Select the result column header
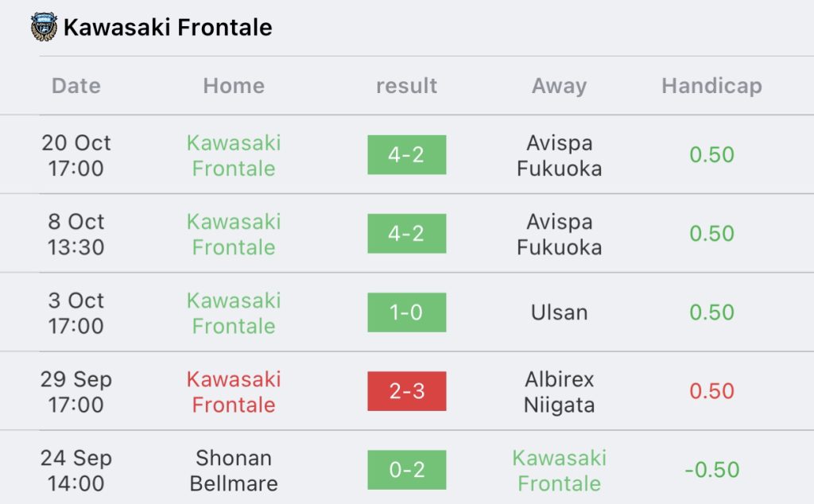 [406, 86]
